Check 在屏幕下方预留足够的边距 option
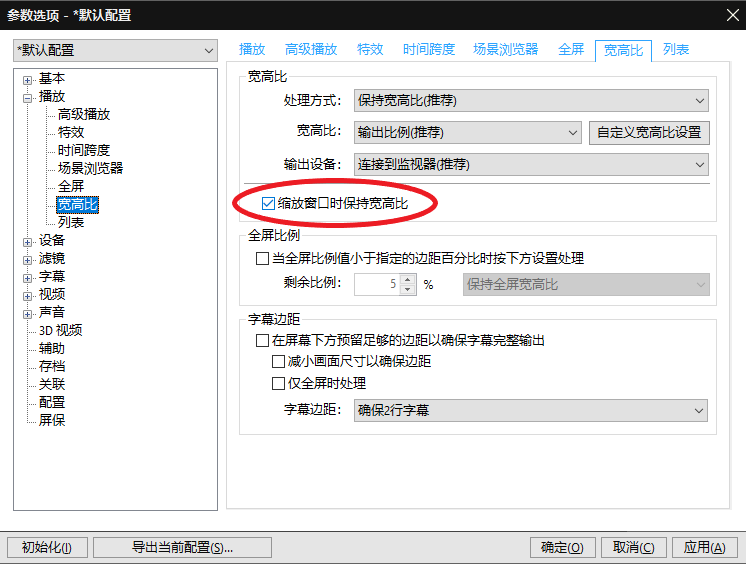Viewport: 746px width, 564px height. [262, 340]
